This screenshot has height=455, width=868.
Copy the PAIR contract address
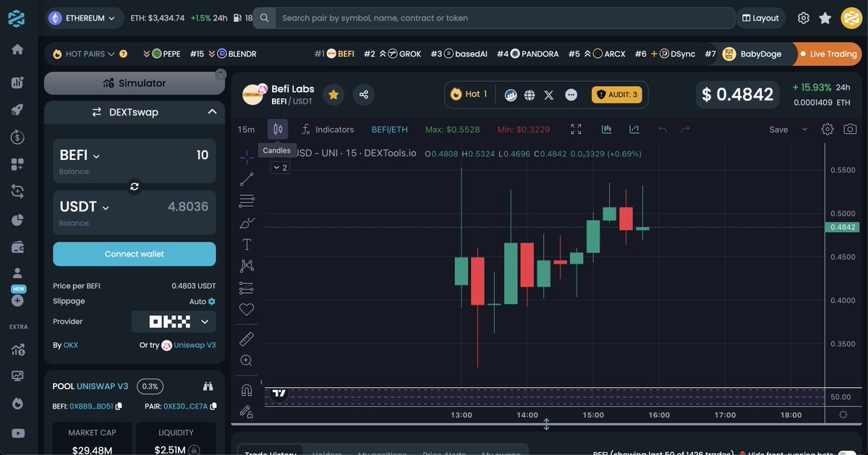point(213,407)
